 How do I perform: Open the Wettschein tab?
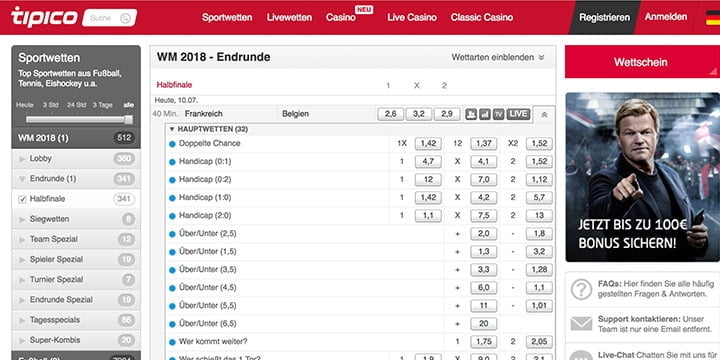(x=641, y=62)
